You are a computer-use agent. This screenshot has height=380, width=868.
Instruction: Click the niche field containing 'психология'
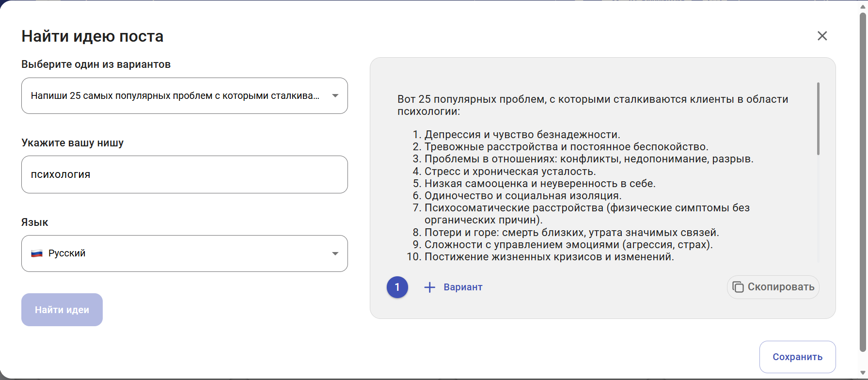[x=185, y=174]
